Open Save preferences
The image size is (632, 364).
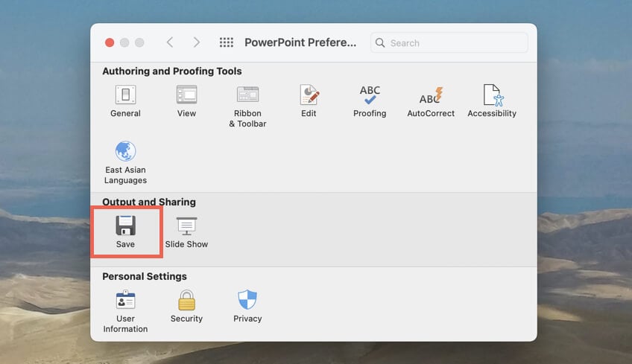125,232
